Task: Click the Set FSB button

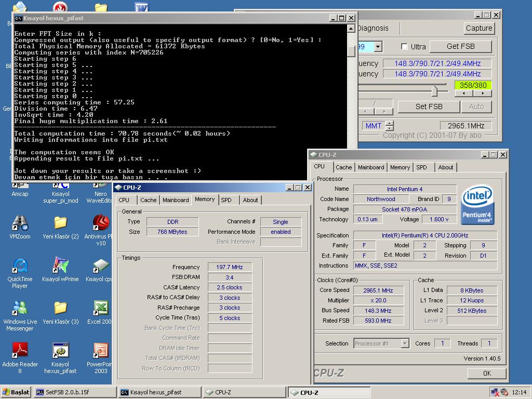Action: [429, 107]
